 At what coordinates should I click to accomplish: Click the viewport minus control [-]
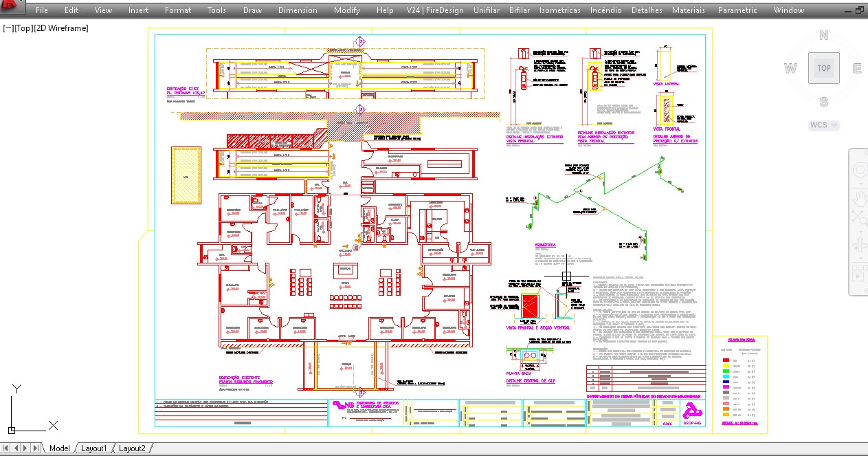pos(8,28)
